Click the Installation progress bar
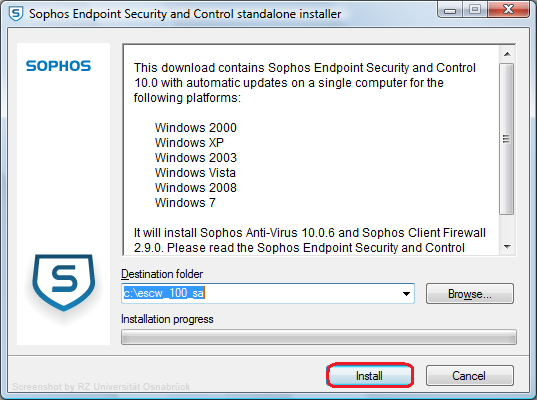Screen dimensions: 537x400 click(x=319, y=337)
